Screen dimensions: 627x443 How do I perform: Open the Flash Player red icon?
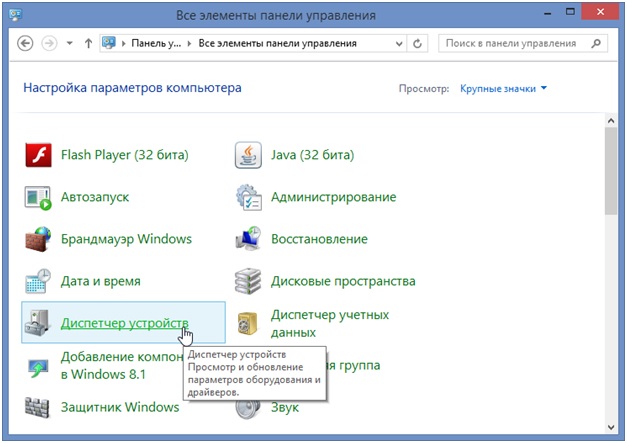click(38, 155)
